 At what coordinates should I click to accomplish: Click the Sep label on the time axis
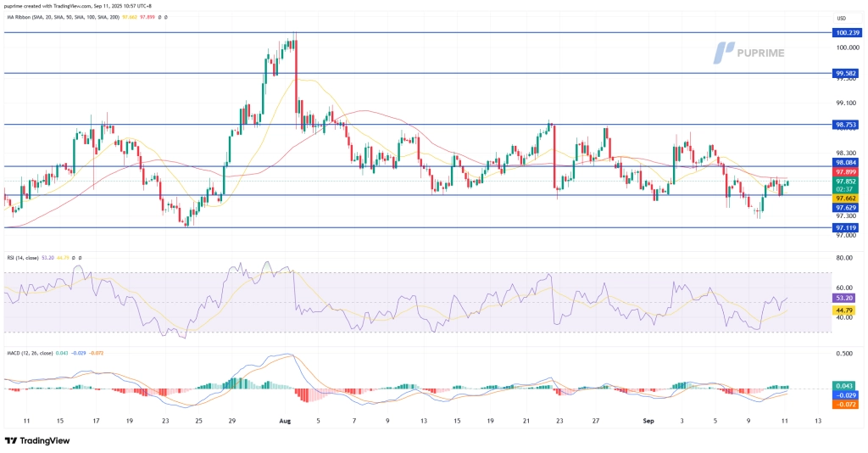pyautogui.click(x=648, y=421)
